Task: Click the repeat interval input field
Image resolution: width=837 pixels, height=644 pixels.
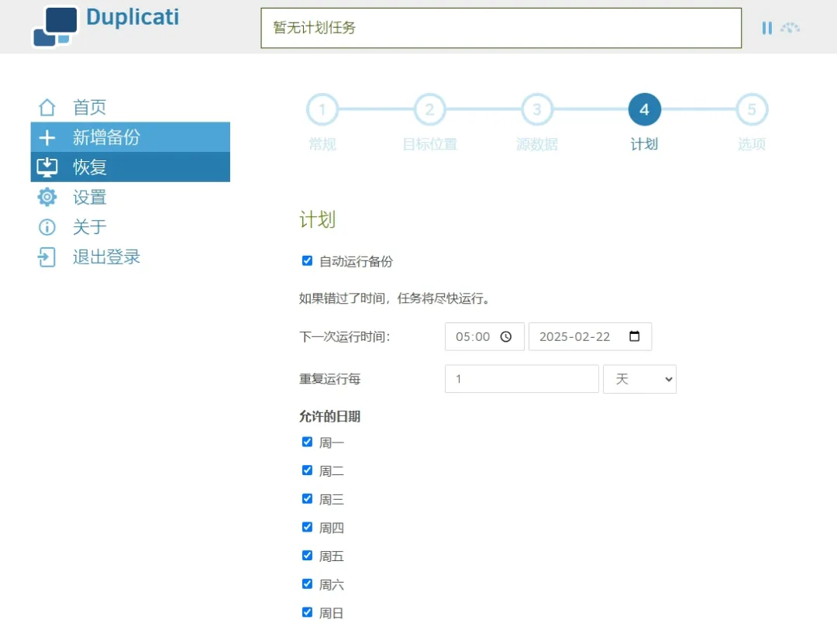Action: click(x=521, y=379)
